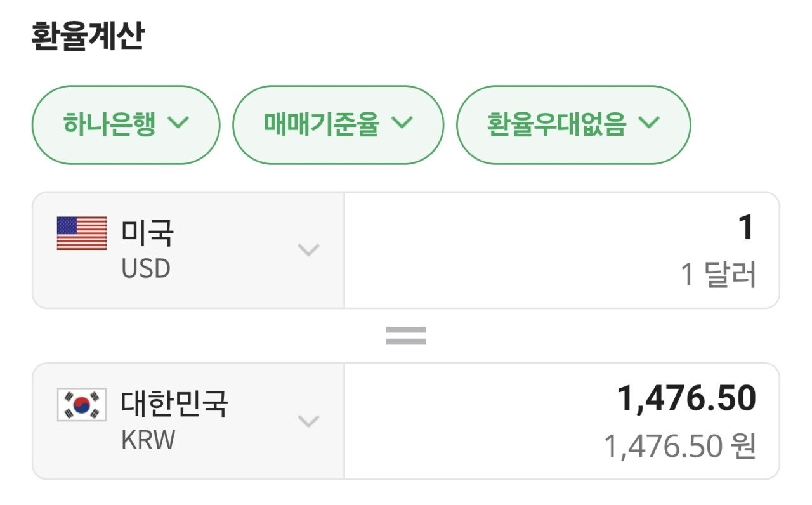Click the USD currency code text
812x505 pixels.
[x=146, y=268]
